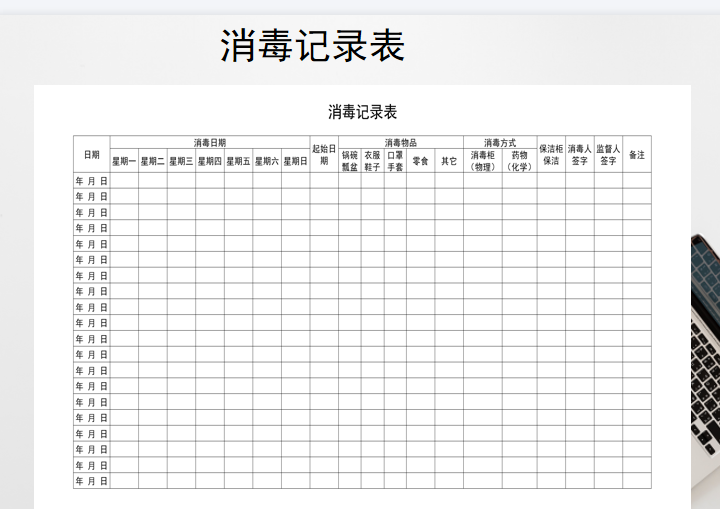Click the 锅碗瓢盆 column header
Viewport: 720px width, 509px height.
(349, 161)
